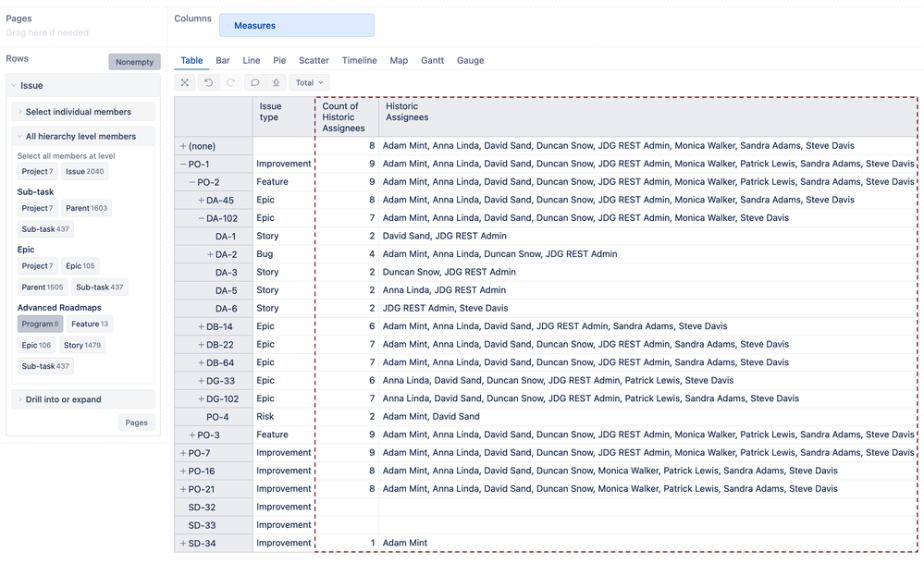Expand the PO-16 row
Screen dimensions: 924x563
pyautogui.click(x=183, y=471)
